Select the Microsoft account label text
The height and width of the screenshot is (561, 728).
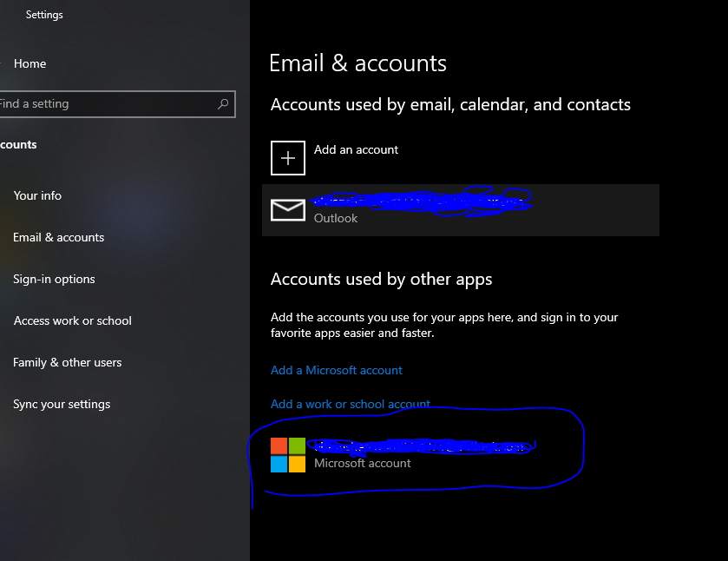pos(362,464)
